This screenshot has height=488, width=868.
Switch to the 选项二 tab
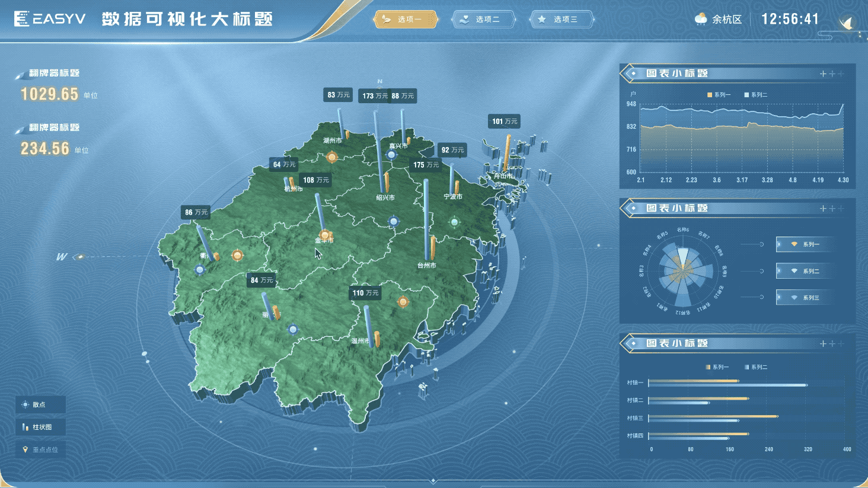pyautogui.click(x=484, y=20)
